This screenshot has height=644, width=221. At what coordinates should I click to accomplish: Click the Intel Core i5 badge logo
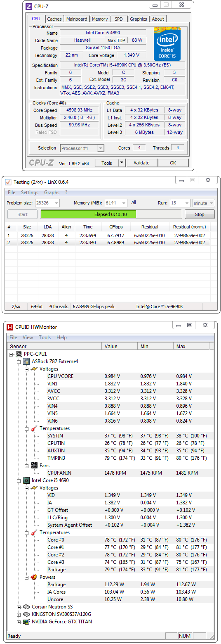[167, 44]
